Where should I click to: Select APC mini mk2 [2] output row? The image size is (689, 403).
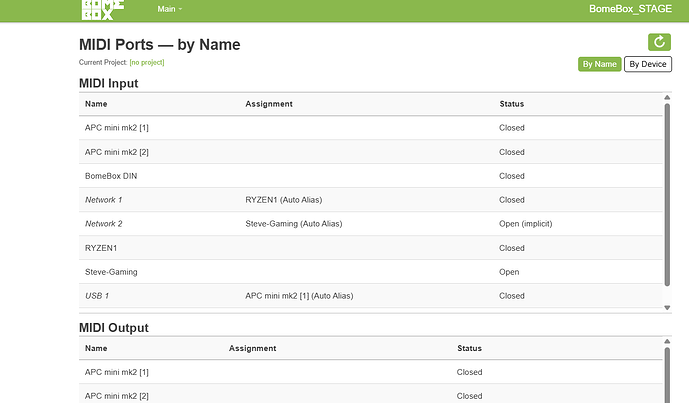click(370, 394)
